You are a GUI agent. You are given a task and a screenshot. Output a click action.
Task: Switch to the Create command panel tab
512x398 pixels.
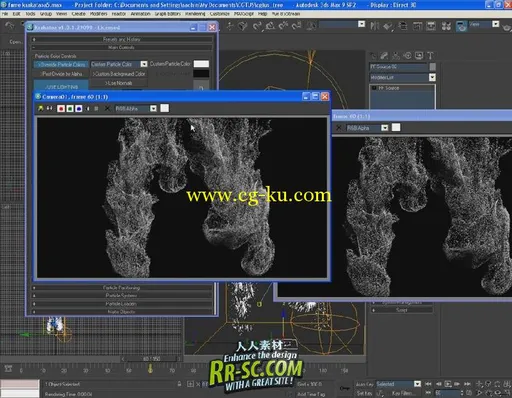(x=373, y=56)
